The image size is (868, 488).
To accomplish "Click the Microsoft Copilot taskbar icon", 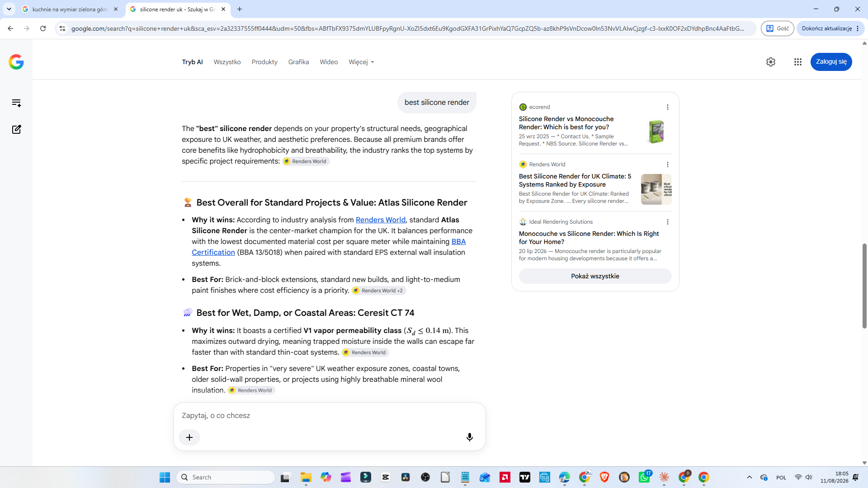I will point(326,477).
